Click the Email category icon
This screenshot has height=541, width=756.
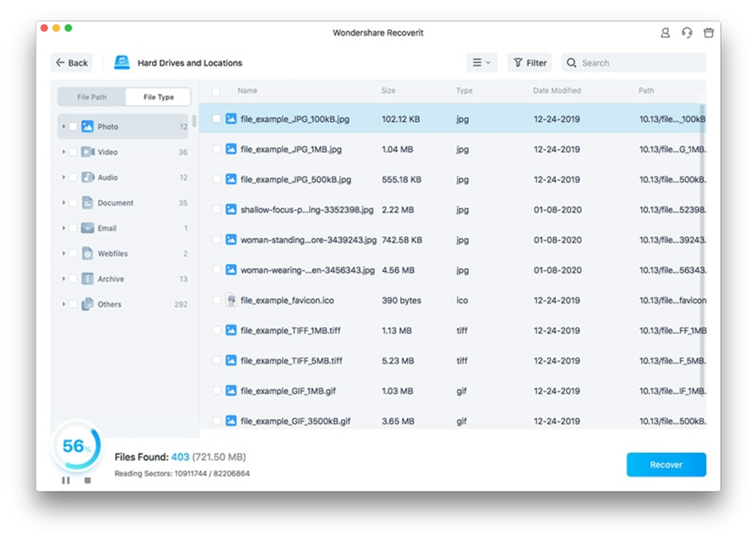(87, 228)
